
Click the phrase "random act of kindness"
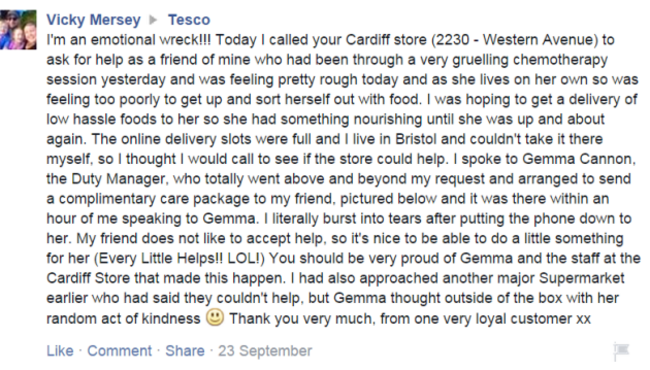[123, 319]
